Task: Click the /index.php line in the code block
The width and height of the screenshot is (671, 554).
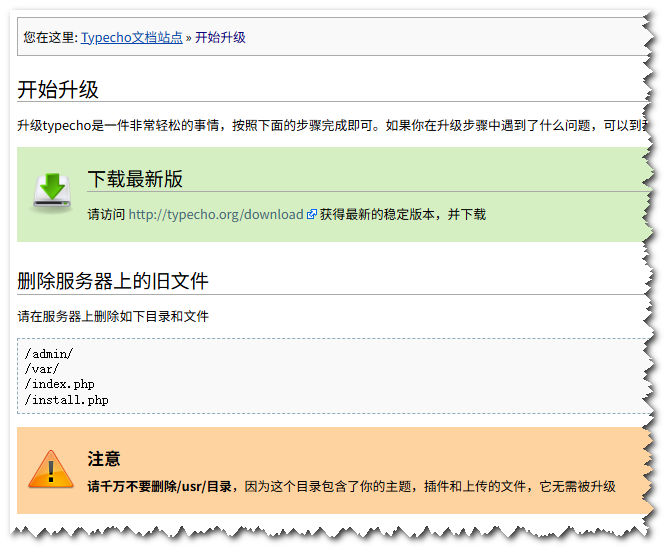Action: [60, 384]
